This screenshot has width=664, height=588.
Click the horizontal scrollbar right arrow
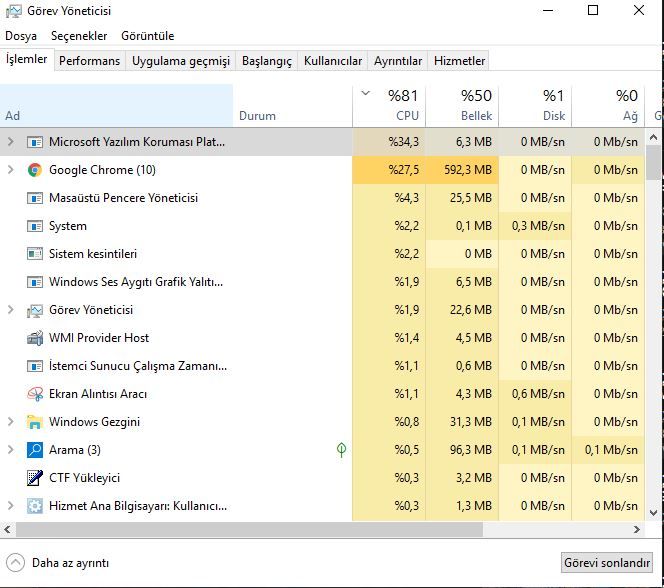(636, 529)
